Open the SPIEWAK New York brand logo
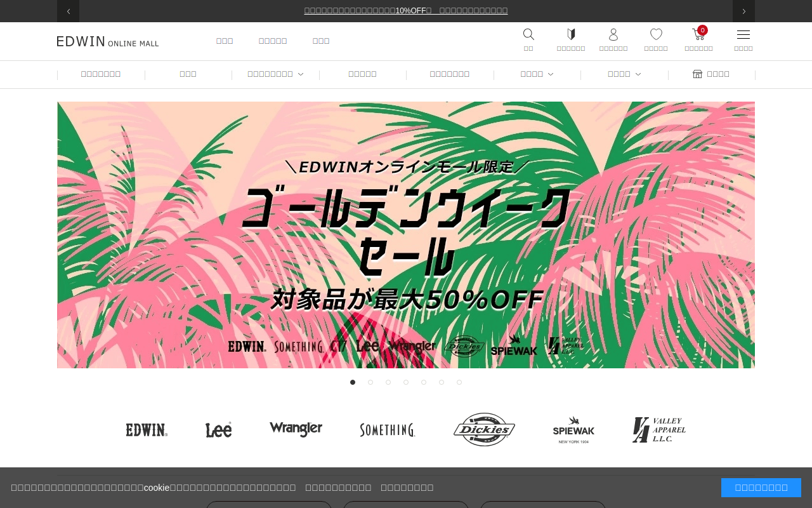 (573, 430)
